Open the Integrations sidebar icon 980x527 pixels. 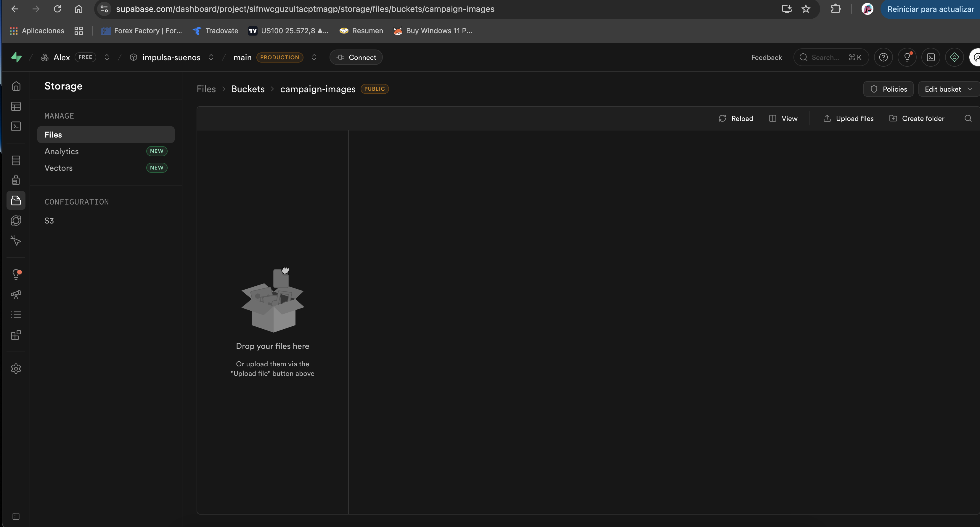[x=16, y=335]
